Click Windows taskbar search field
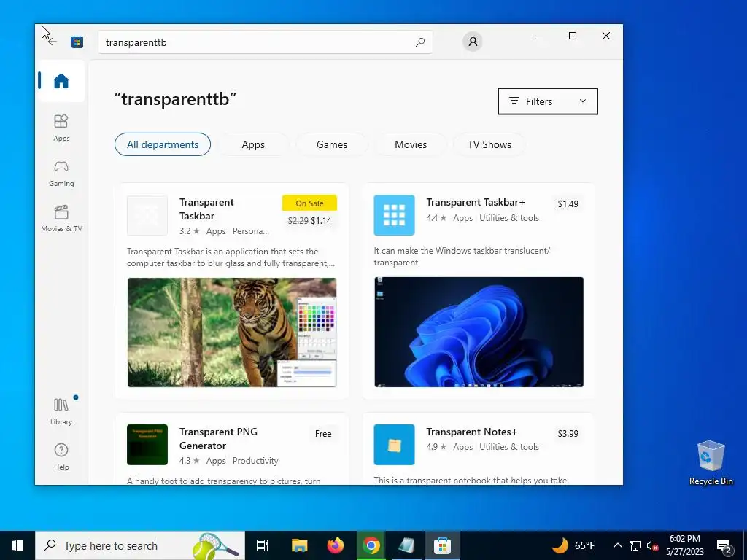747x560 pixels. pos(140,545)
